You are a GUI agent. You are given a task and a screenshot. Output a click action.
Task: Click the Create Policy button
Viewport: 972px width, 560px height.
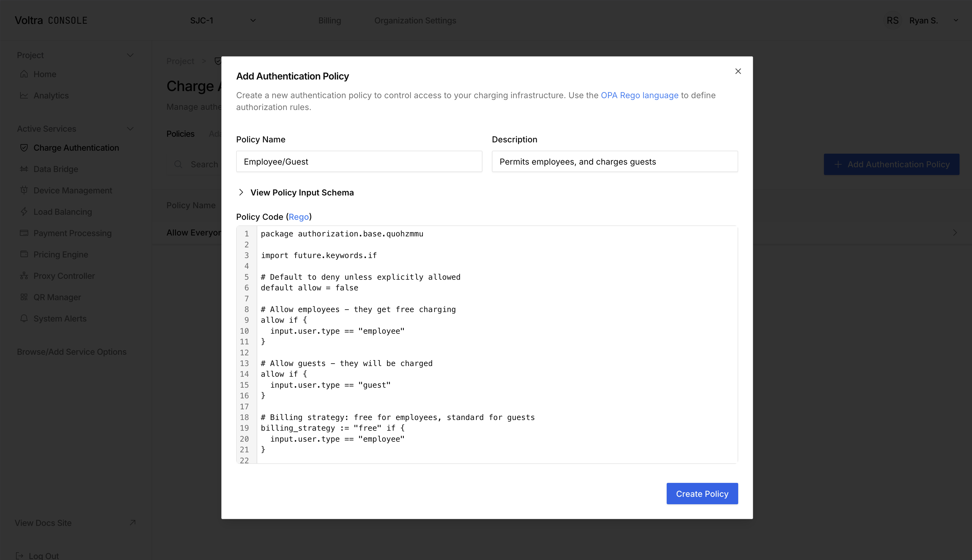point(702,494)
